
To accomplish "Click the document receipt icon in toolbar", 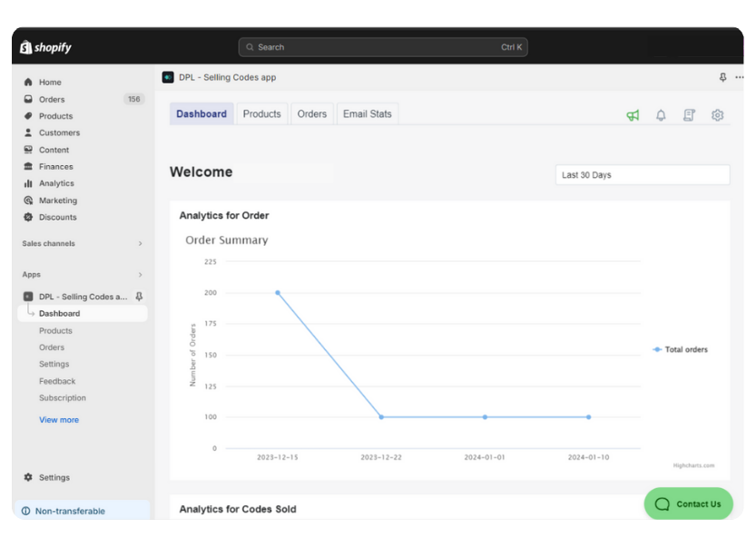I will (x=689, y=115).
